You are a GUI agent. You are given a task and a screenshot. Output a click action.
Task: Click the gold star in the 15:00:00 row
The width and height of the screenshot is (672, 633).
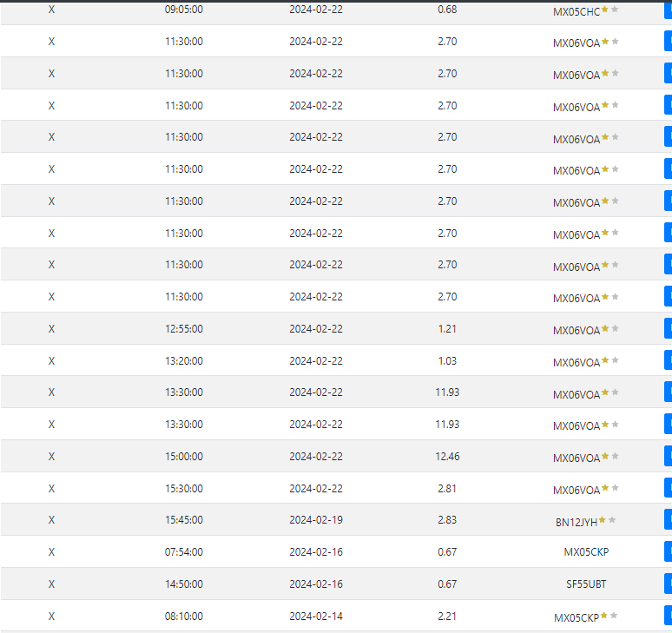(x=605, y=457)
